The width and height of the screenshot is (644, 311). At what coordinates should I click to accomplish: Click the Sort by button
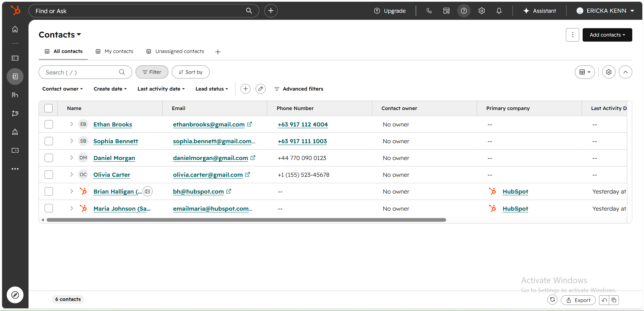click(191, 72)
